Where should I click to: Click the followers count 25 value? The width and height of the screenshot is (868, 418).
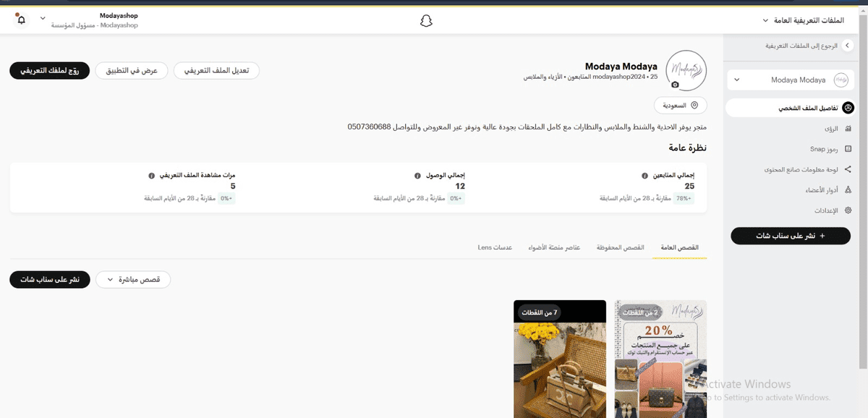coord(689,186)
